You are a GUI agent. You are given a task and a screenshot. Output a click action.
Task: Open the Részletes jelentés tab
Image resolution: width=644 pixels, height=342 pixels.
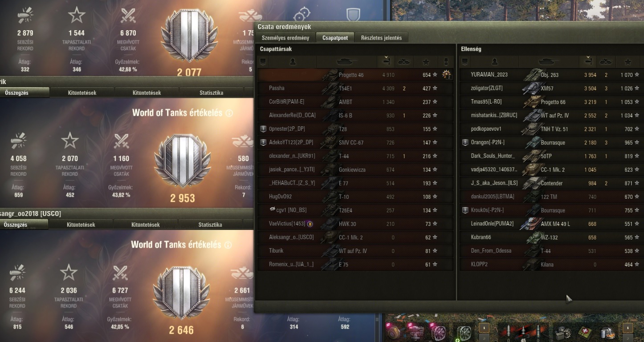381,38
